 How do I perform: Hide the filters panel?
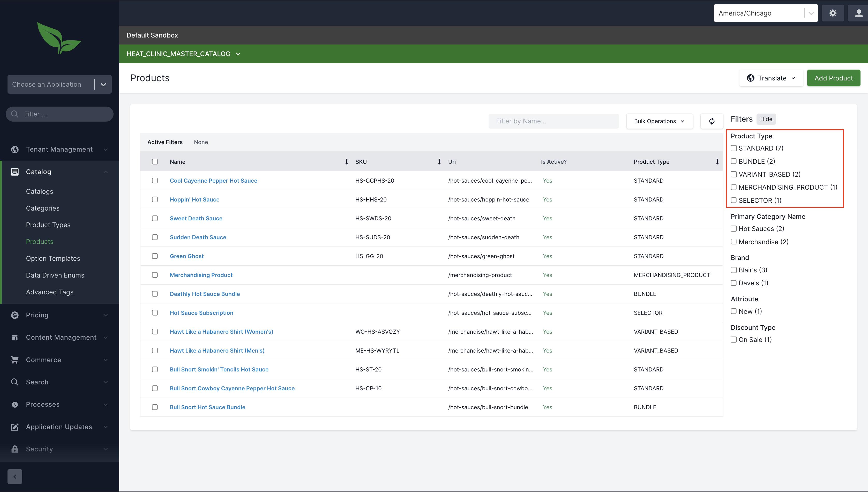click(x=767, y=119)
